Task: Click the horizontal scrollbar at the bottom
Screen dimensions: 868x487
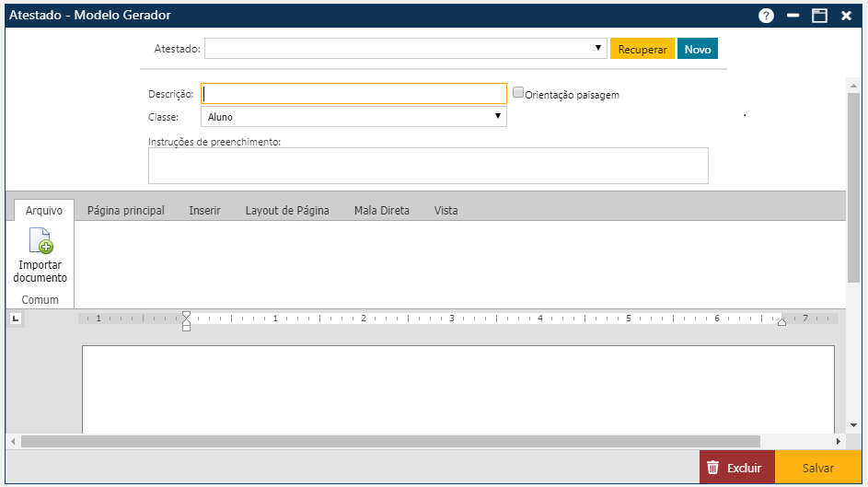Action: (390, 442)
